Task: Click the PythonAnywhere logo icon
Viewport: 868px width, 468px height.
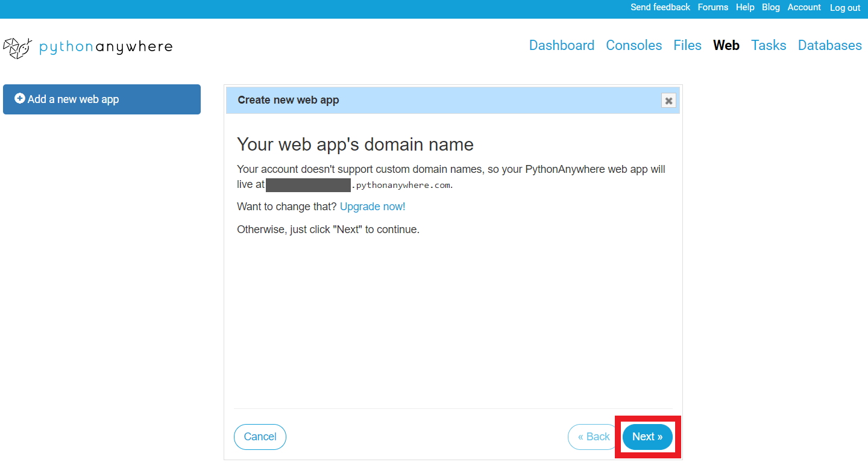Action: click(17, 47)
